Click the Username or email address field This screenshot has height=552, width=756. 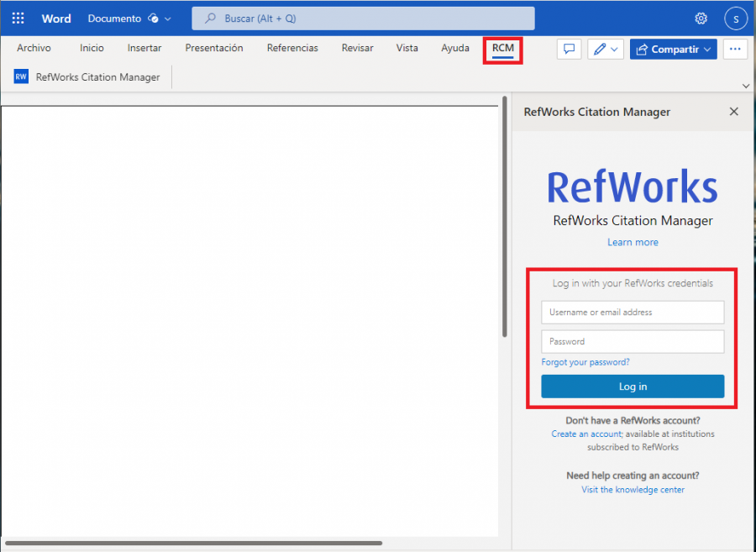click(x=633, y=313)
